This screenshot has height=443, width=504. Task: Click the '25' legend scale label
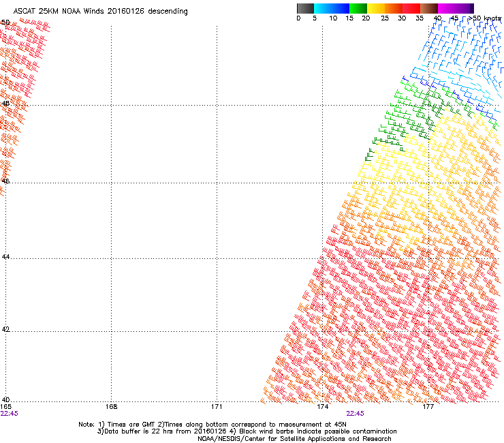pyautogui.click(x=385, y=18)
